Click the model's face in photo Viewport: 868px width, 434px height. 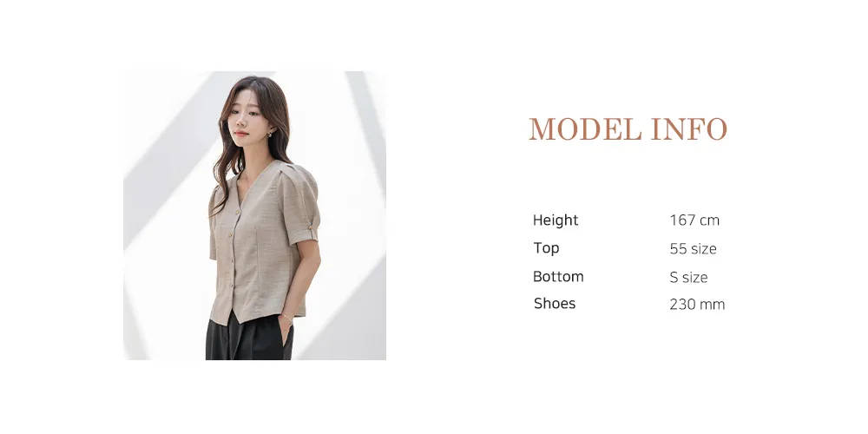point(246,120)
